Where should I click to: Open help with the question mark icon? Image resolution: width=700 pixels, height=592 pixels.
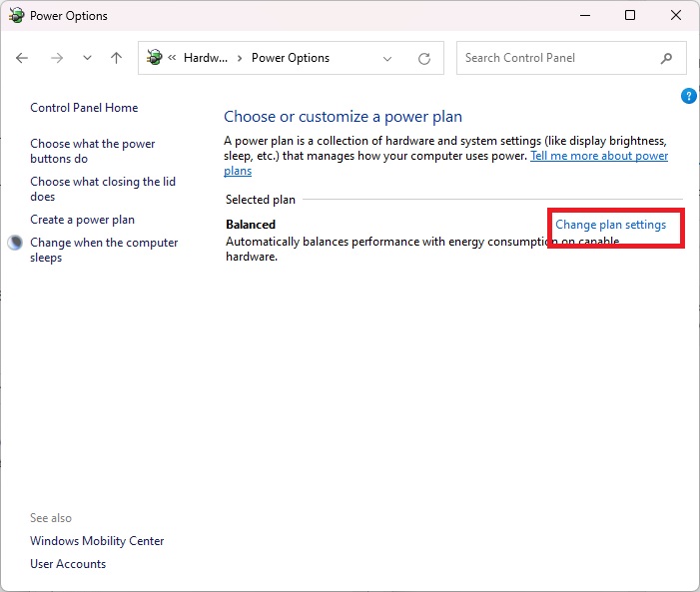coord(688,96)
